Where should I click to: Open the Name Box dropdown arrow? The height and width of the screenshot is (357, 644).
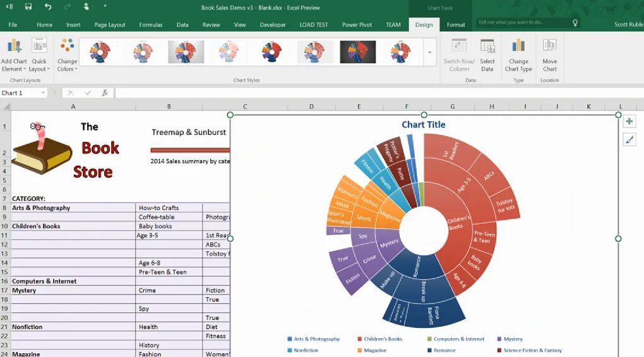[43, 93]
